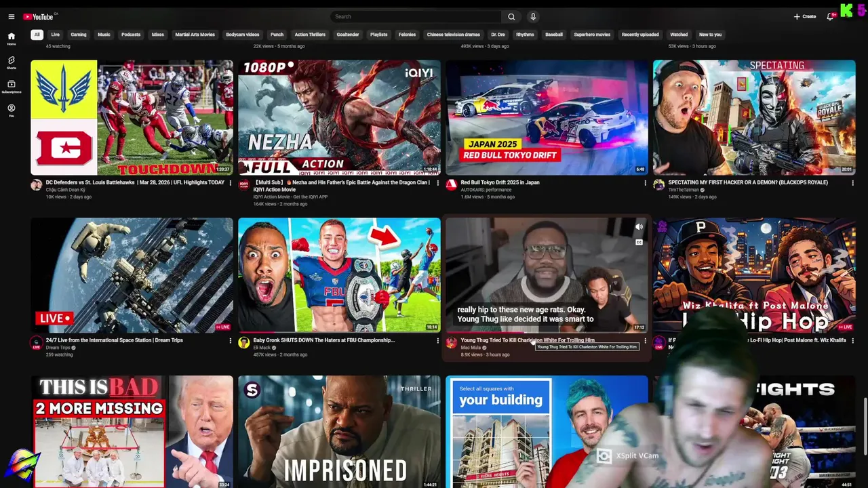Select the Podcasts filter chip
868x488 pixels.
pos(131,35)
